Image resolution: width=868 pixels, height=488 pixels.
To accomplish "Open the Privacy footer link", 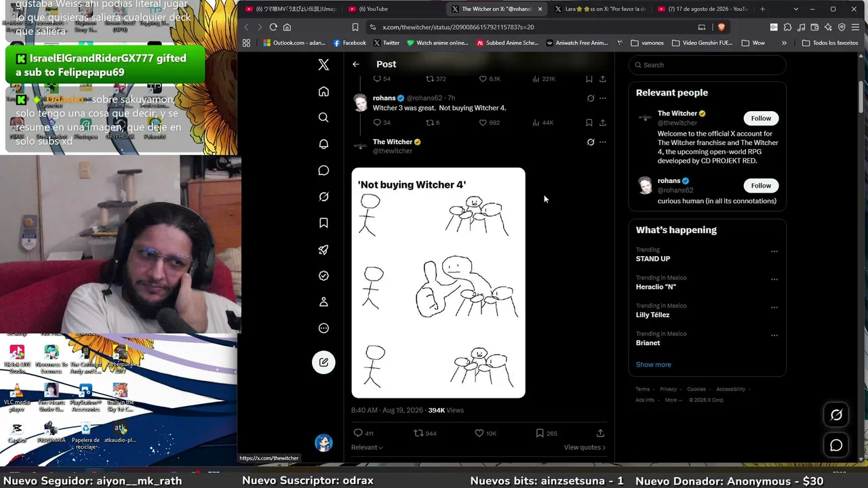I will coord(669,389).
